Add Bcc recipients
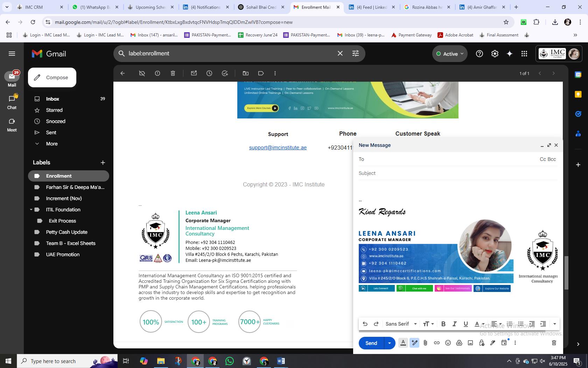This screenshot has width=588, height=368. point(552,159)
